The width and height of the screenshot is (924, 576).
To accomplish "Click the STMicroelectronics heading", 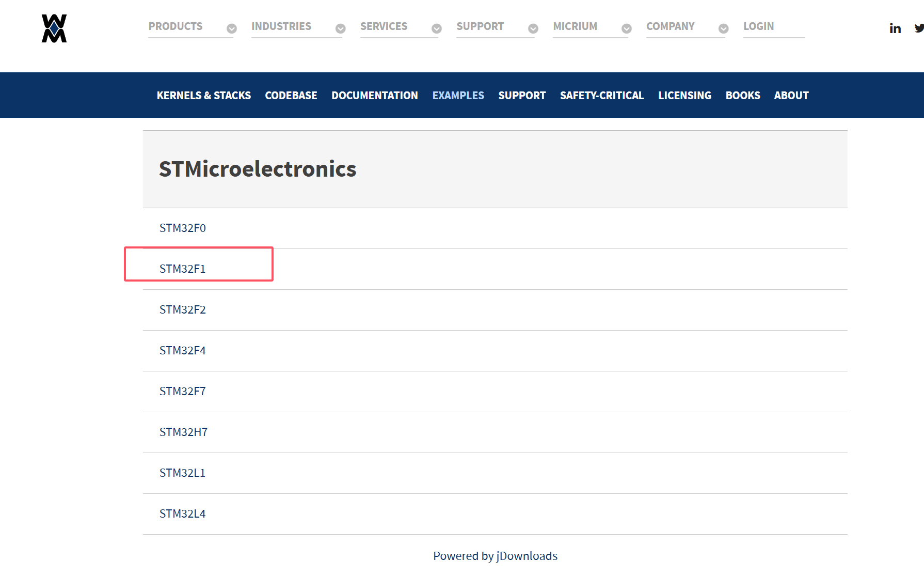I will [258, 169].
